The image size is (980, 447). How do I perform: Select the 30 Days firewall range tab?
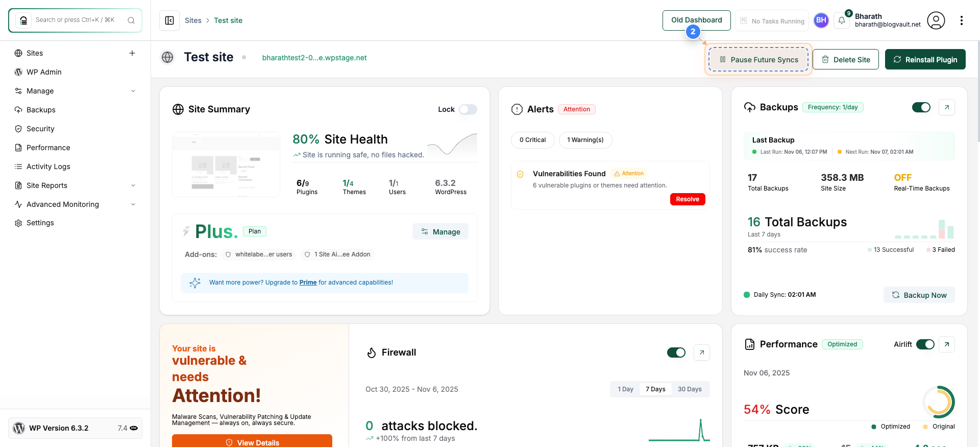(x=690, y=389)
